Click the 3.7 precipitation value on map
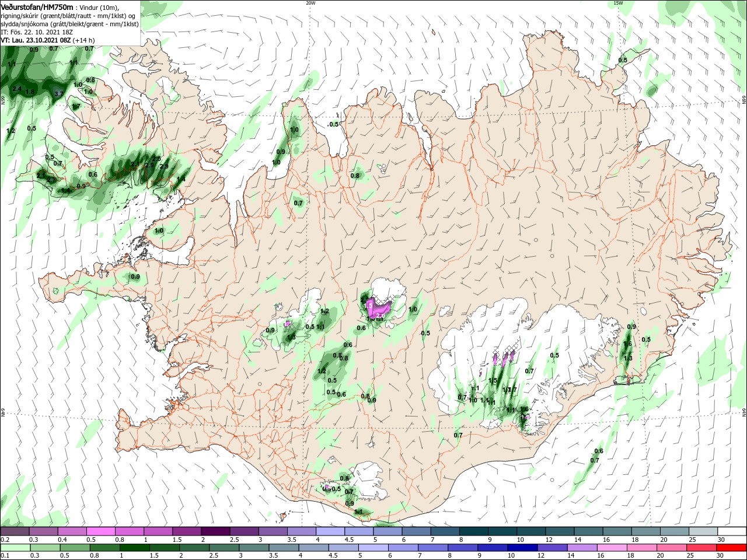747x560 pixels. pyautogui.click(x=58, y=93)
